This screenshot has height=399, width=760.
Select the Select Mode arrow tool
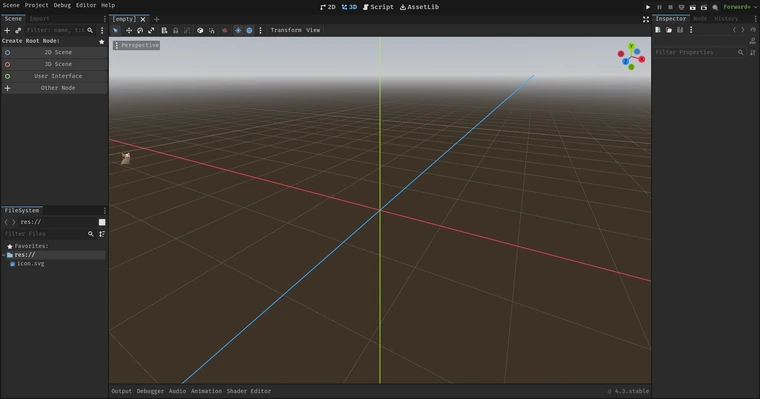[115, 30]
